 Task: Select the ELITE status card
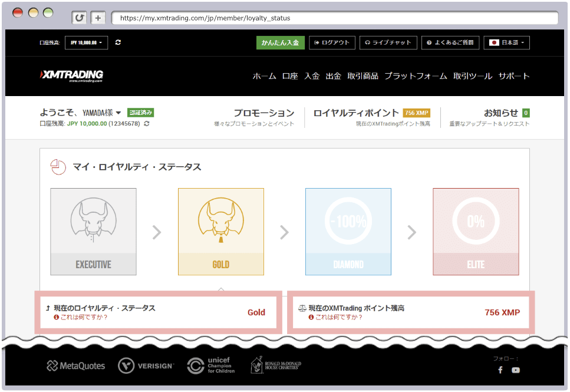point(476,232)
